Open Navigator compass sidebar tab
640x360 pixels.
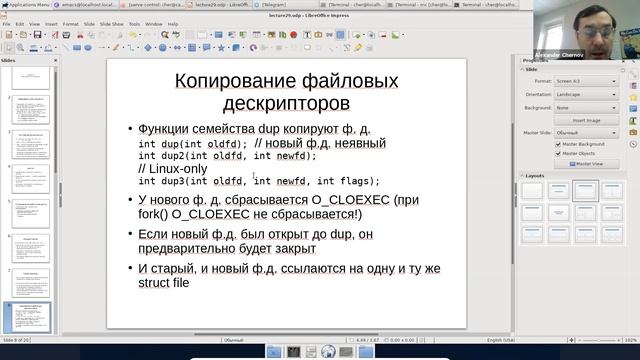click(x=633, y=144)
